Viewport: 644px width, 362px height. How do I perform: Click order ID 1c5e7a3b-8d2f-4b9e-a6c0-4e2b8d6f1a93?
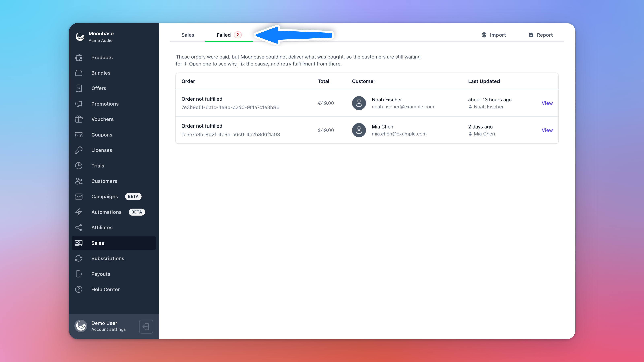pos(230,134)
